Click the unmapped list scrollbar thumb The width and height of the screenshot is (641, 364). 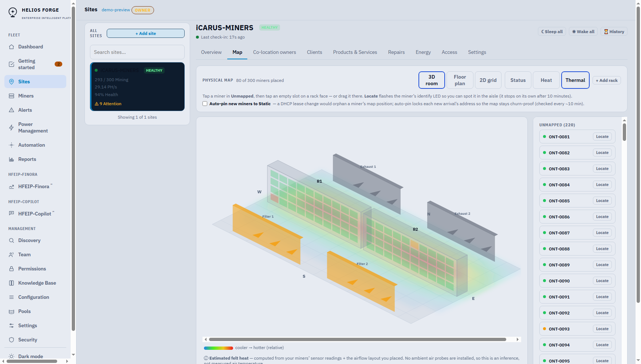coord(624,132)
